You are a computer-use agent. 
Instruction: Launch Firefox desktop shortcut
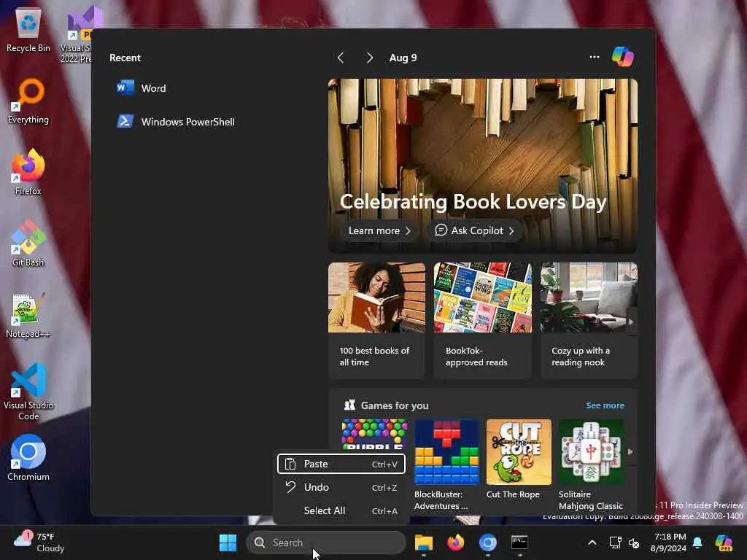[x=28, y=172]
